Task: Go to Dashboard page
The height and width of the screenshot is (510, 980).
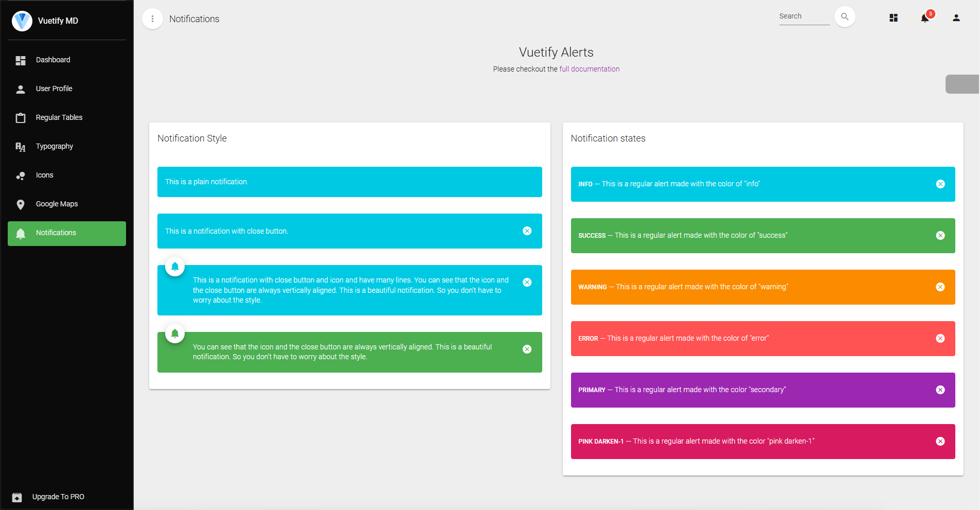Action: pos(67,61)
